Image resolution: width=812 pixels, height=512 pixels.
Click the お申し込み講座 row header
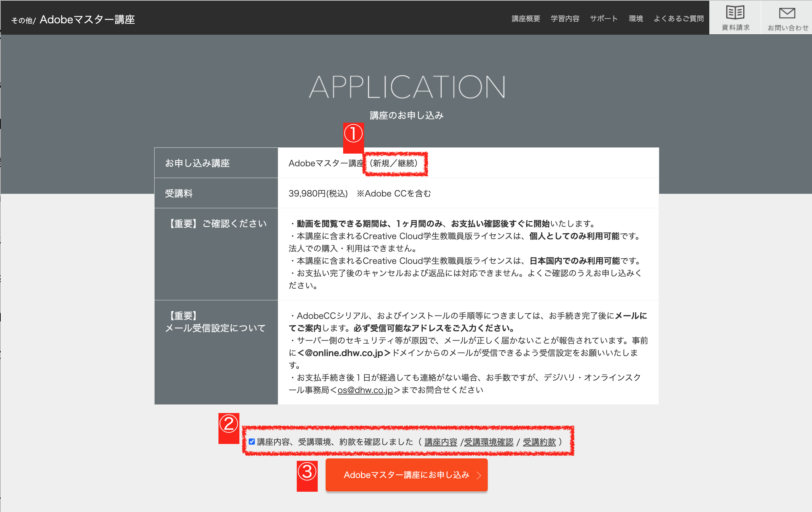click(216, 163)
